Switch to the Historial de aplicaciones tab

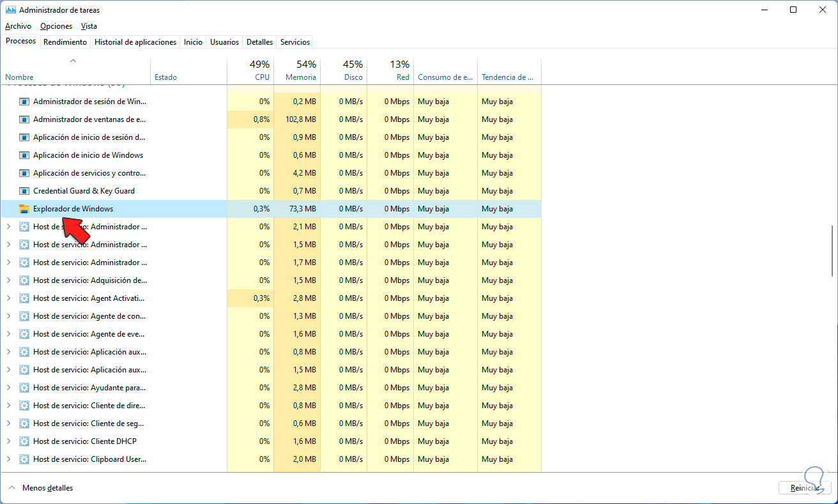click(135, 42)
